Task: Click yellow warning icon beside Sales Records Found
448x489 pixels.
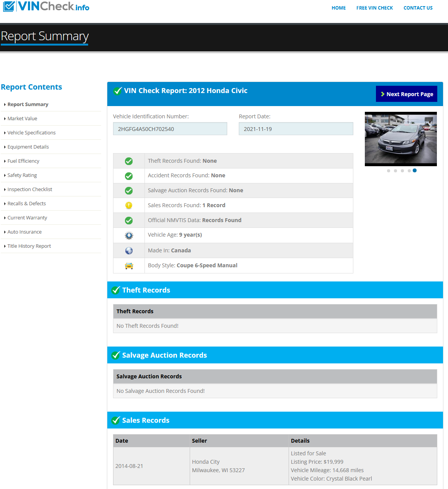Action: (129, 206)
